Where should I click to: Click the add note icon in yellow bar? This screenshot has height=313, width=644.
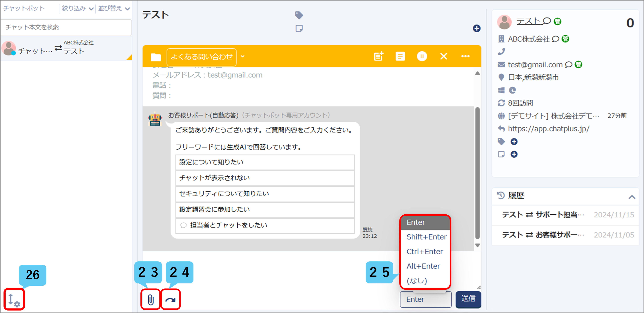pyautogui.click(x=378, y=56)
